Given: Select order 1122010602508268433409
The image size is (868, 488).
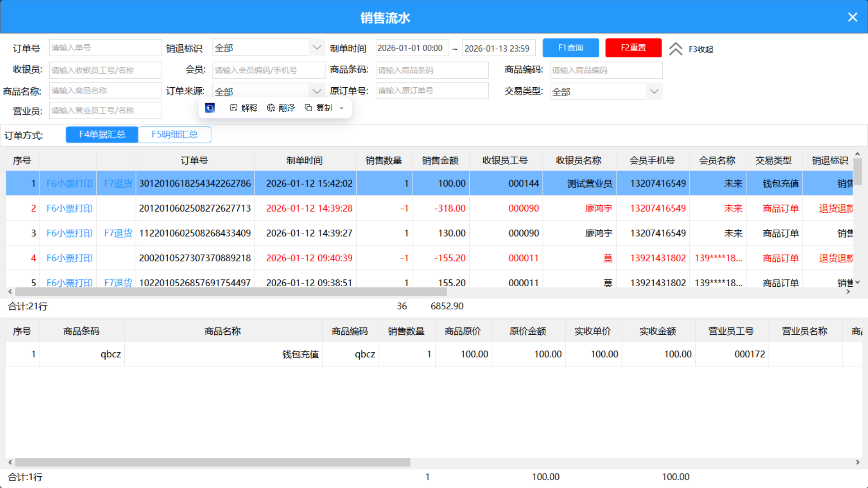Looking at the screenshot, I should point(195,233).
